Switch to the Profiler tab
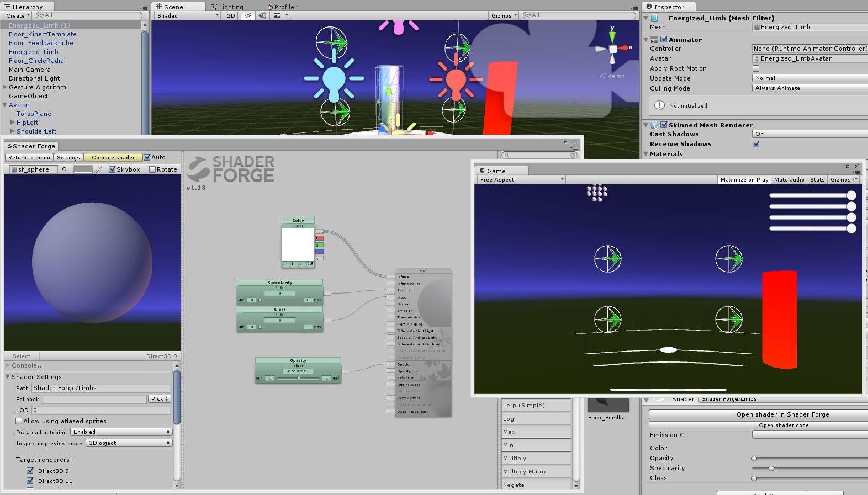The image size is (868, 495). (282, 7)
